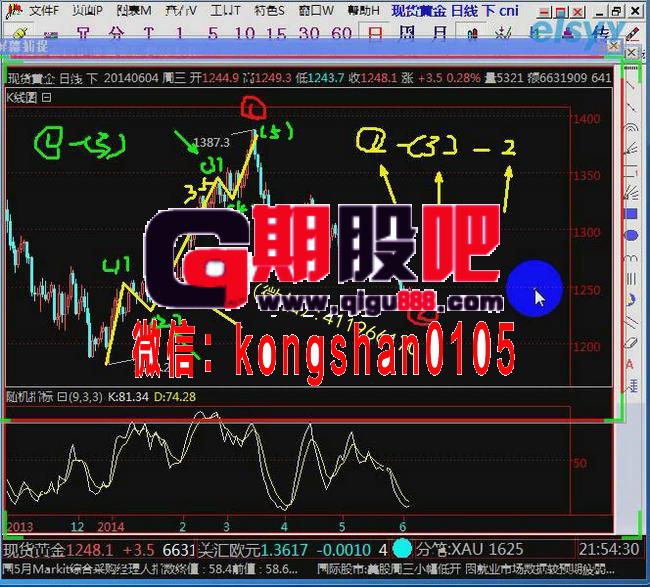Select the eraser tool
Viewport: 650px width, 587px height.
631,343
